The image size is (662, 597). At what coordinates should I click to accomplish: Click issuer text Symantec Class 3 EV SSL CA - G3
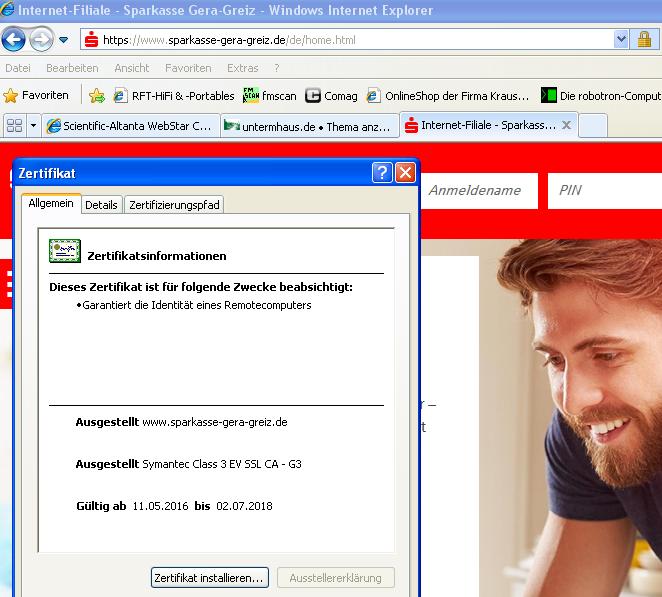[222, 464]
